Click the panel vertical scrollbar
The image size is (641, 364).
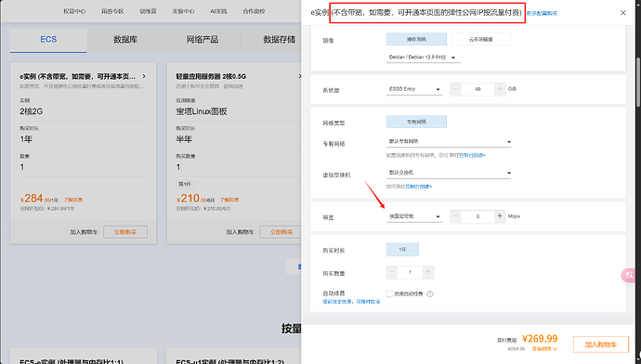point(637,82)
